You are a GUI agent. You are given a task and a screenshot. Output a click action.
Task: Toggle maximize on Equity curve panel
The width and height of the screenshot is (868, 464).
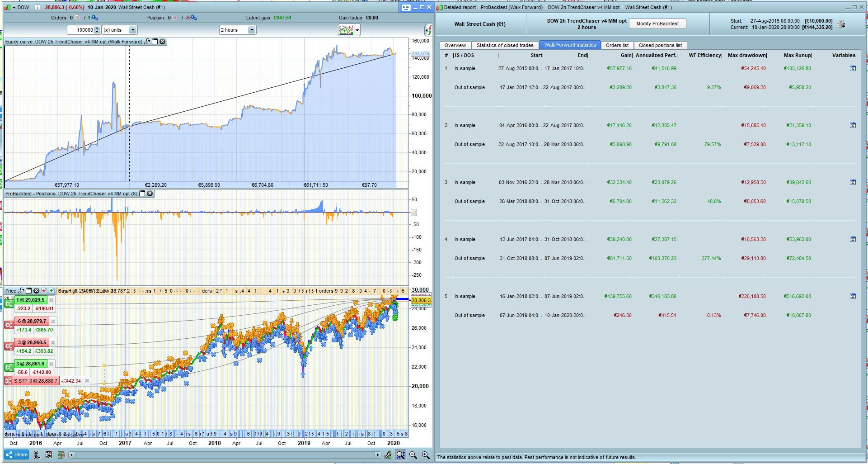pos(155,42)
